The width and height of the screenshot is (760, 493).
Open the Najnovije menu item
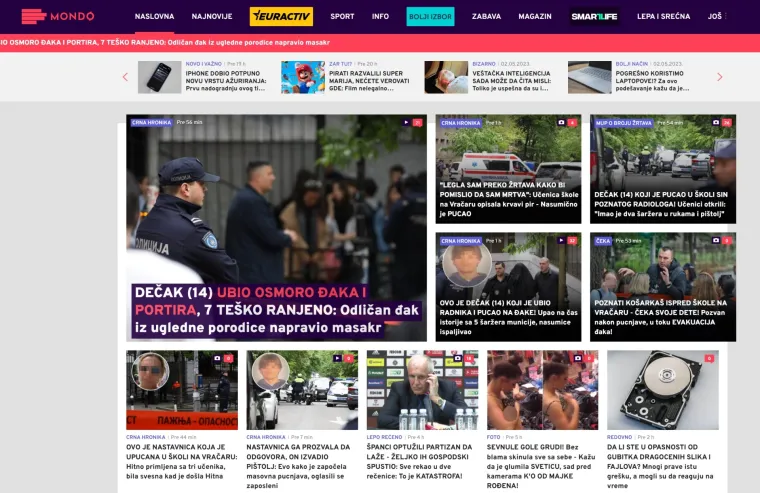tap(212, 16)
